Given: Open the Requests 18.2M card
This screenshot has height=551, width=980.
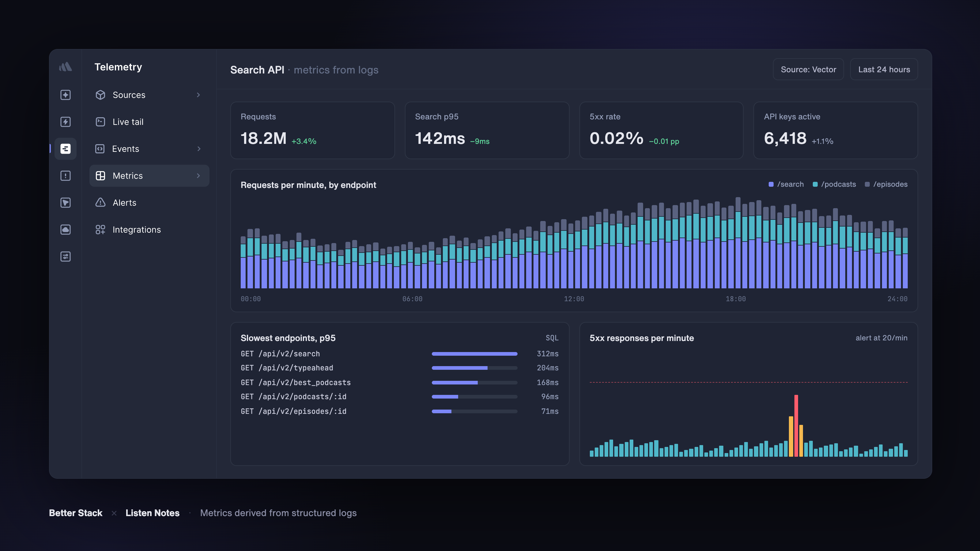Looking at the screenshot, I should tap(313, 130).
